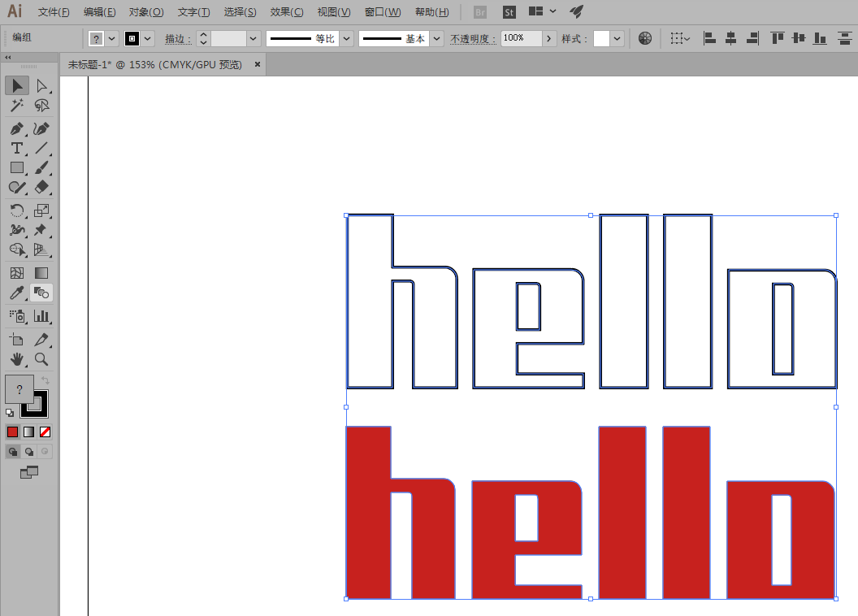The height and width of the screenshot is (616, 858).
Task: Click the stroke weight stepper arrows
Action: (x=204, y=38)
